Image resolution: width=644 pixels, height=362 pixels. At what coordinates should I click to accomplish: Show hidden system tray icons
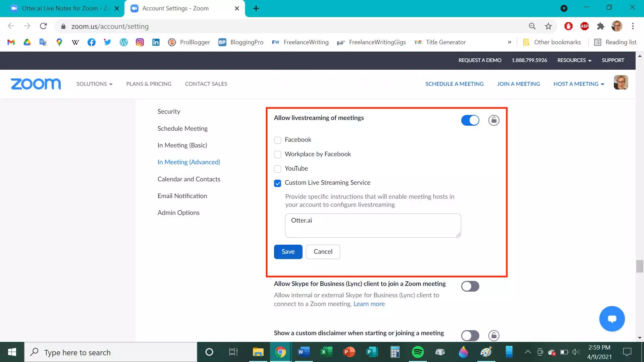528,352
